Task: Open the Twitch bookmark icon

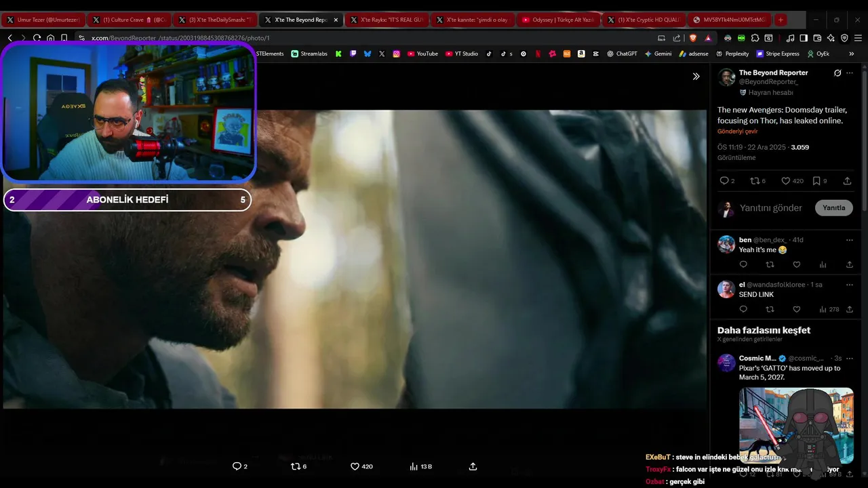Action: (353, 54)
